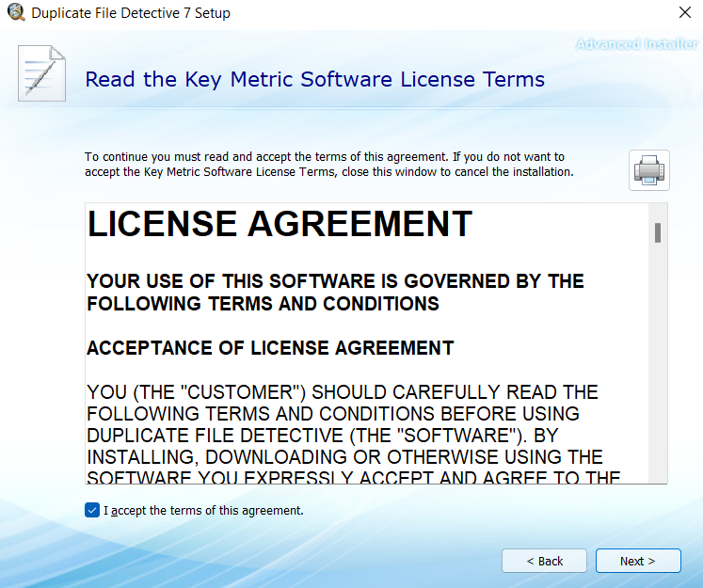Click the ACCEPTANCE OF LICENSE AGREEMENT heading
This screenshot has height=588, width=703.
pos(270,348)
